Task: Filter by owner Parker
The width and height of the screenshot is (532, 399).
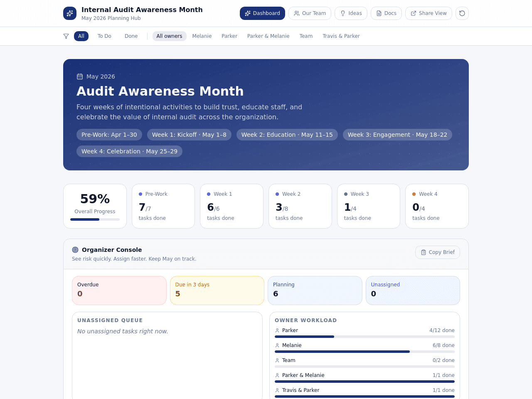Action: (x=229, y=36)
